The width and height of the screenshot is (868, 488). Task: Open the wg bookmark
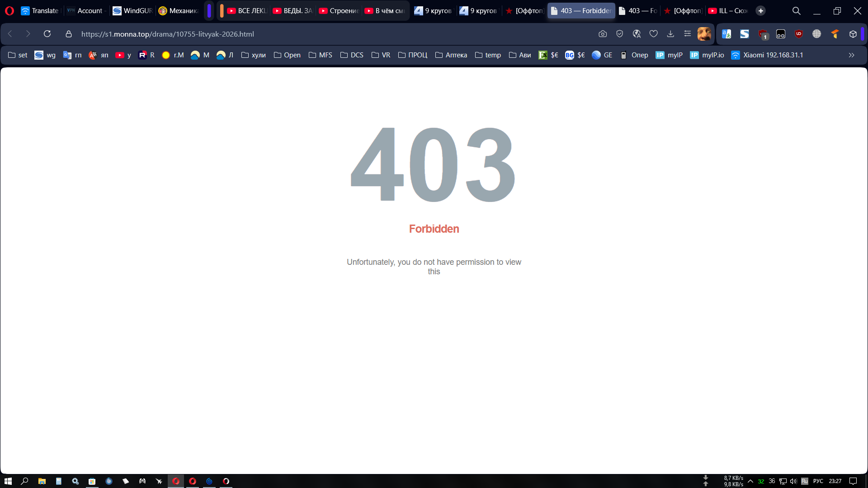click(45, 55)
